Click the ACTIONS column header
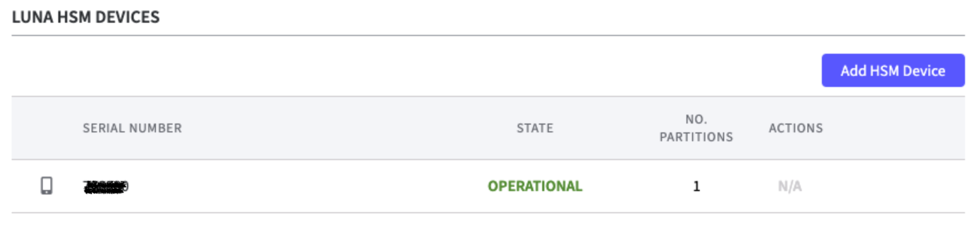This screenshot has width=980, height=226. [x=795, y=128]
